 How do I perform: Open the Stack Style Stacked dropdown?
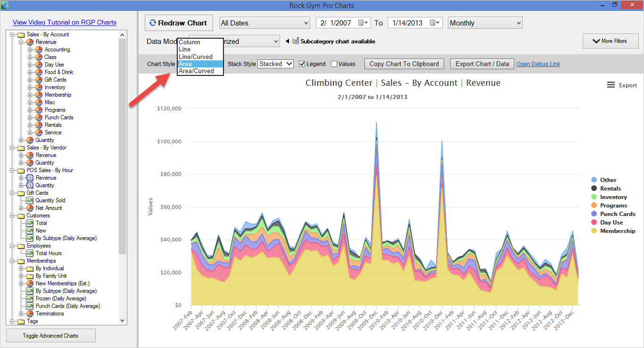(x=275, y=64)
